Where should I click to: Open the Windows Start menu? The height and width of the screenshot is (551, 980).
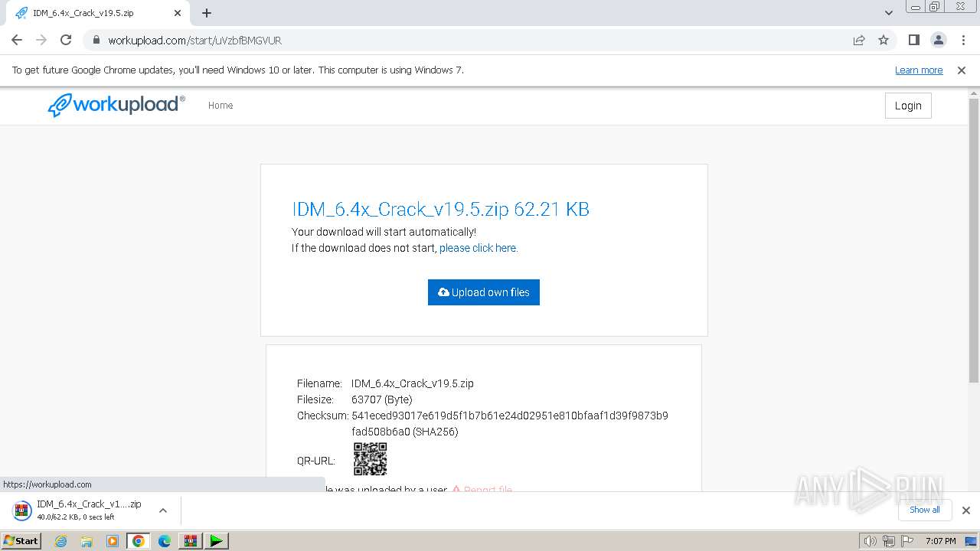coord(21,540)
